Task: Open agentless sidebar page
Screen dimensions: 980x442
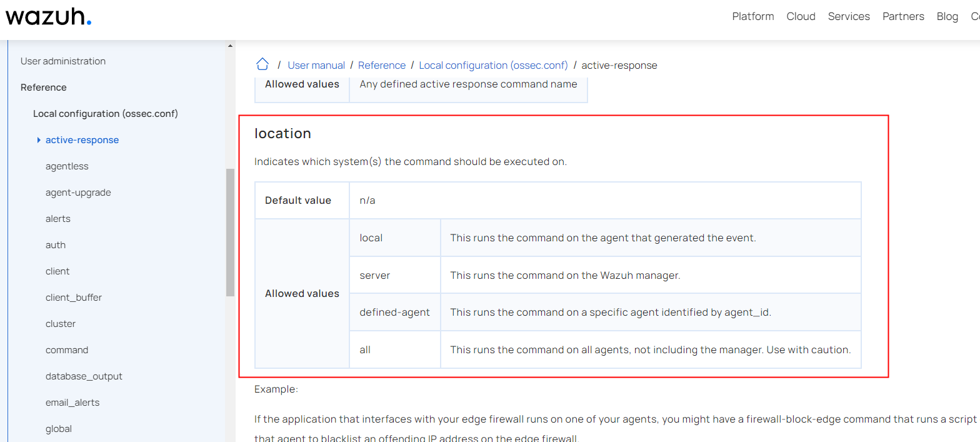Action: (67, 166)
